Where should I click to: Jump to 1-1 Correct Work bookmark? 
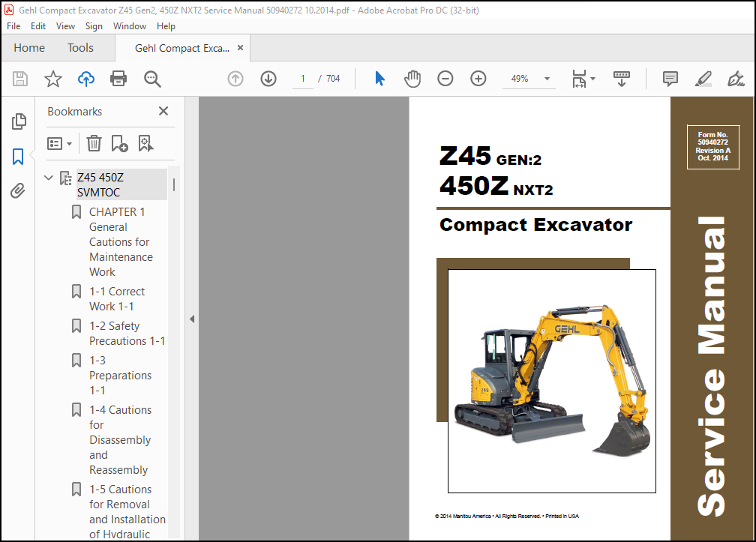(117, 298)
